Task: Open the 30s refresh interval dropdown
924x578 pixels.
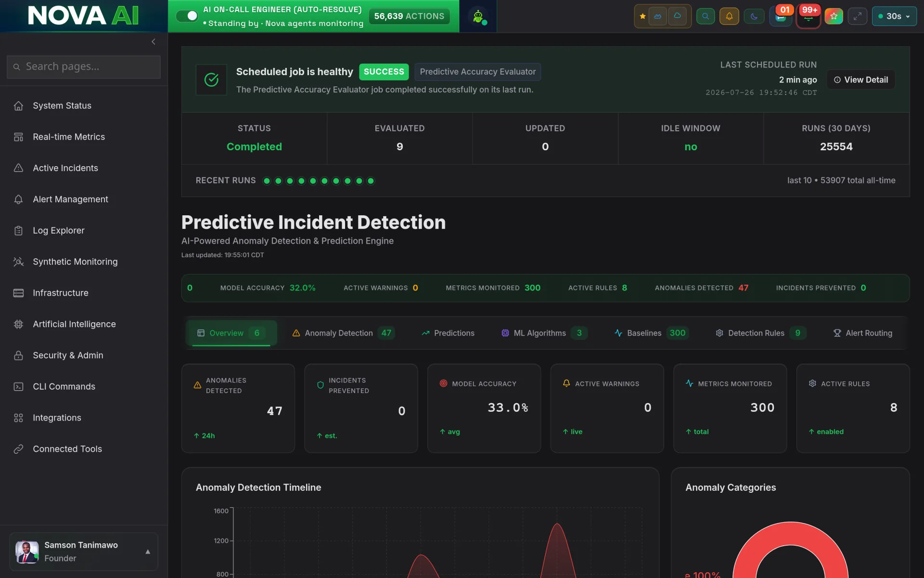Action: (894, 16)
